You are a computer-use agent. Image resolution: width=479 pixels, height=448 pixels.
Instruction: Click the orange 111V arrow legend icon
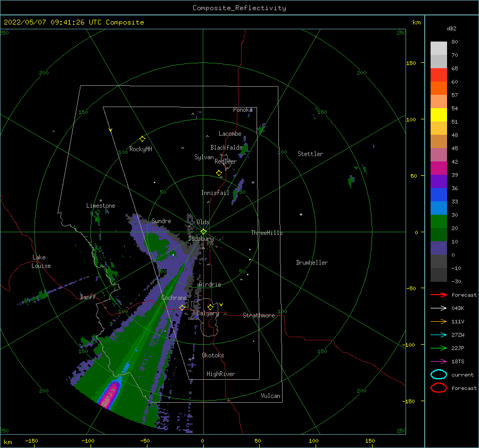(x=439, y=321)
